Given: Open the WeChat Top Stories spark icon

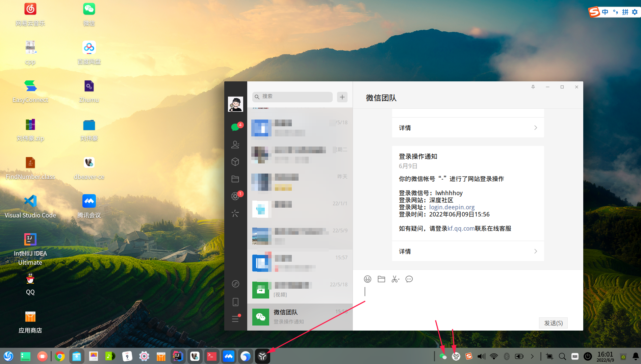Looking at the screenshot, I should (x=235, y=213).
